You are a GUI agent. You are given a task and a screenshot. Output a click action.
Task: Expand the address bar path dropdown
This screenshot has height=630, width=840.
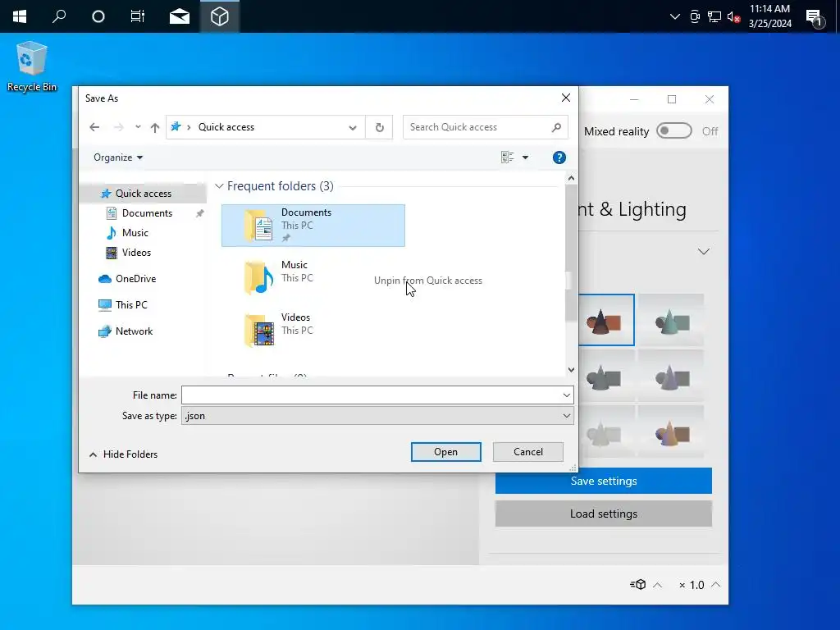tap(353, 127)
